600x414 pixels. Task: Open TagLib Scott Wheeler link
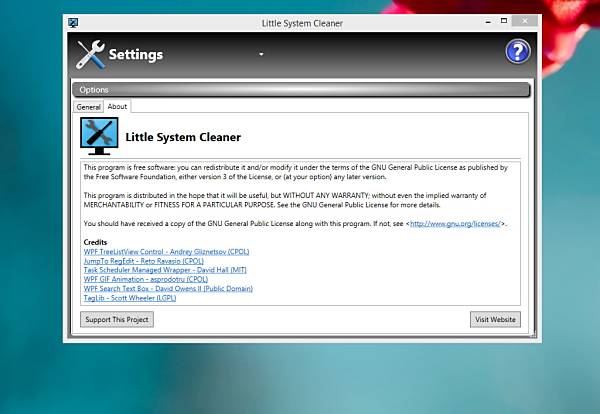[x=130, y=298]
